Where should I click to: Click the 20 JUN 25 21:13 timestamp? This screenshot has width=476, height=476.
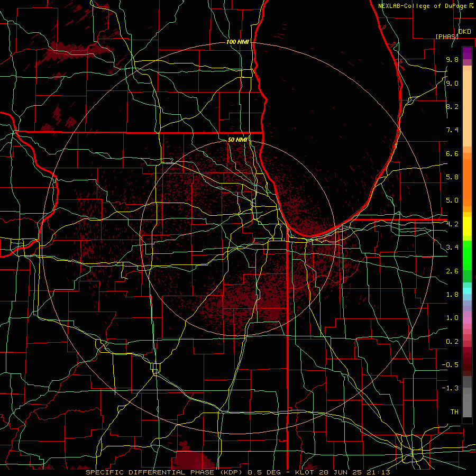coord(355,472)
